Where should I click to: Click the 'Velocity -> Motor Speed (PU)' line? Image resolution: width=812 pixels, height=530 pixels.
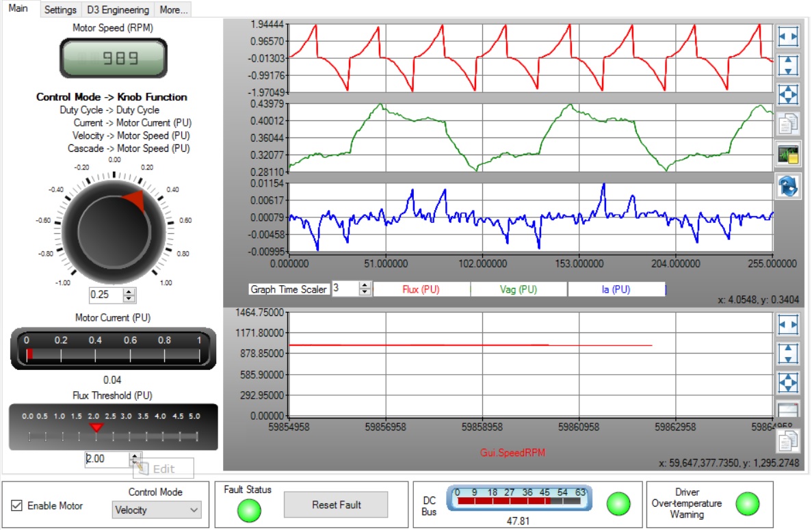click(131, 135)
